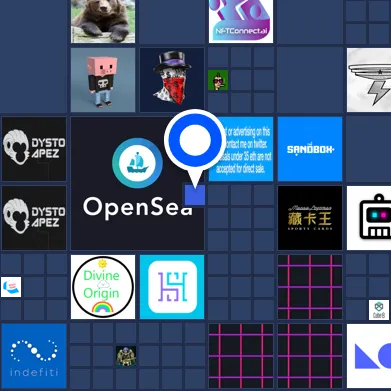Click the lightning bolt wings tile
391x391 pixels.
369,80
